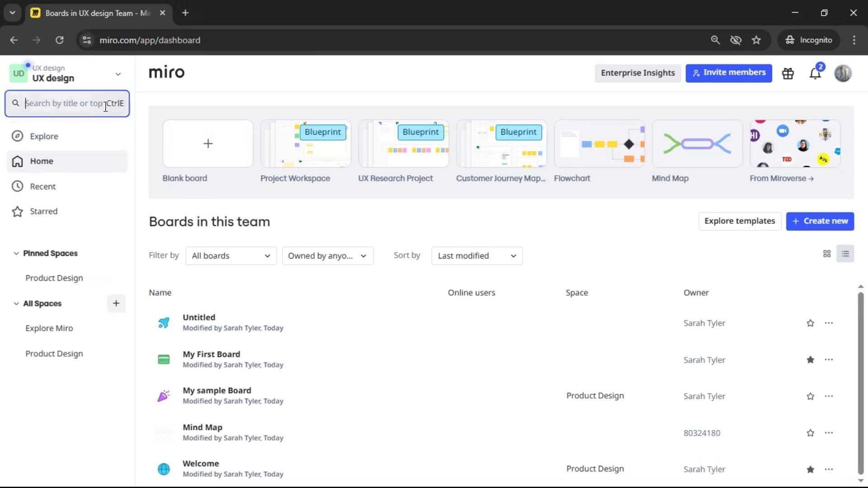Open more options for Mind Map board
868x488 pixels.
coord(829,433)
